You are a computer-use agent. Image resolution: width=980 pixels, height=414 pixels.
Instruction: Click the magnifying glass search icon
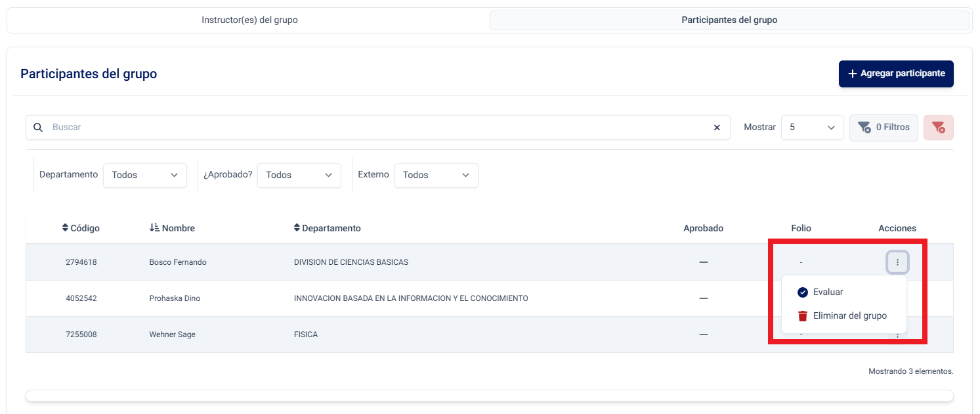[38, 127]
